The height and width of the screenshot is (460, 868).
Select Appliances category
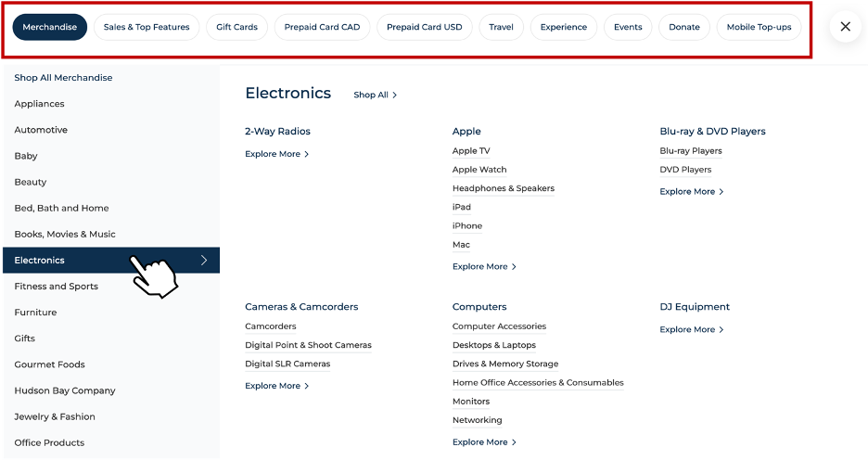(x=39, y=104)
